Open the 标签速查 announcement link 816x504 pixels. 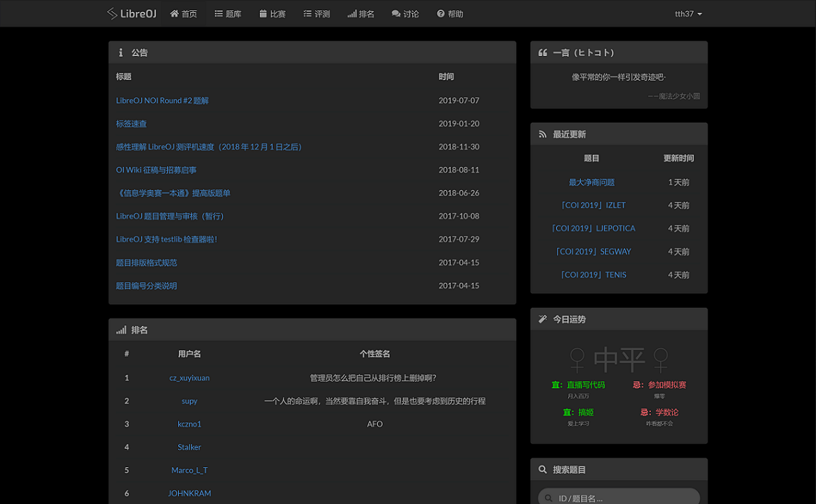coord(131,123)
